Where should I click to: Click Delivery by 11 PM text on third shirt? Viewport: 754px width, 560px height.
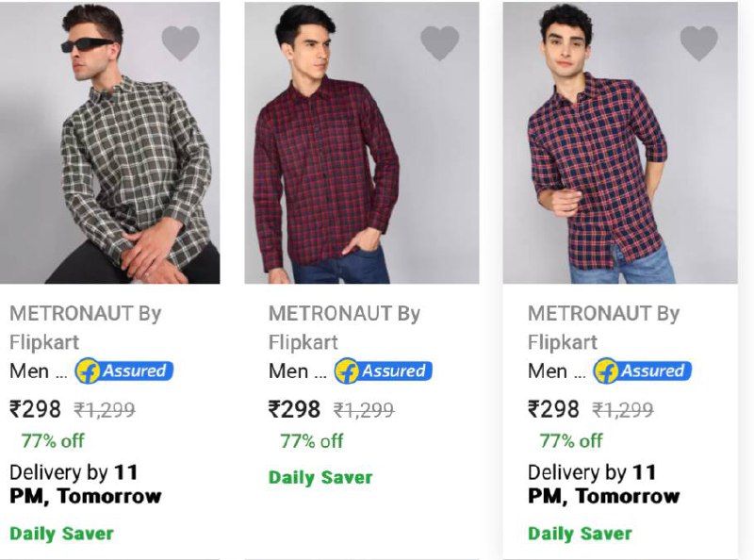click(604, 484)
